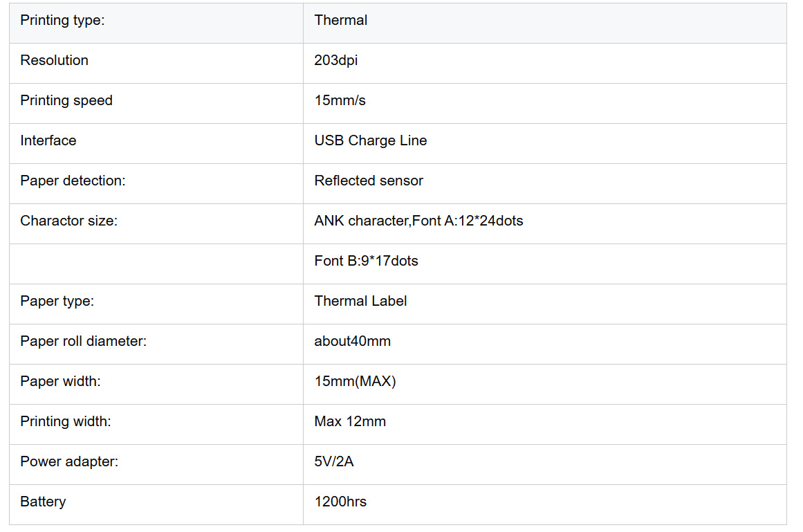Select the "USB Charge Line" text
Image resolution: width=803 pixels, height=532 pixels.
[371, 140]
